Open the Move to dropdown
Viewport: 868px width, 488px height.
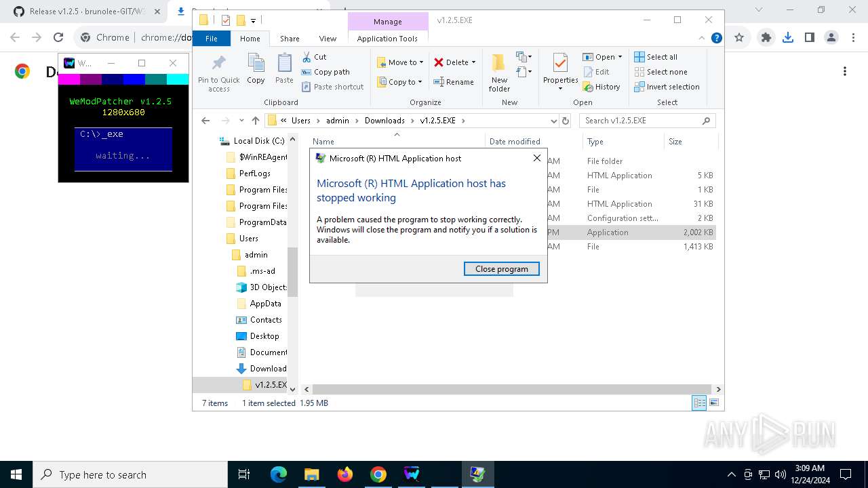coord(401,62)
